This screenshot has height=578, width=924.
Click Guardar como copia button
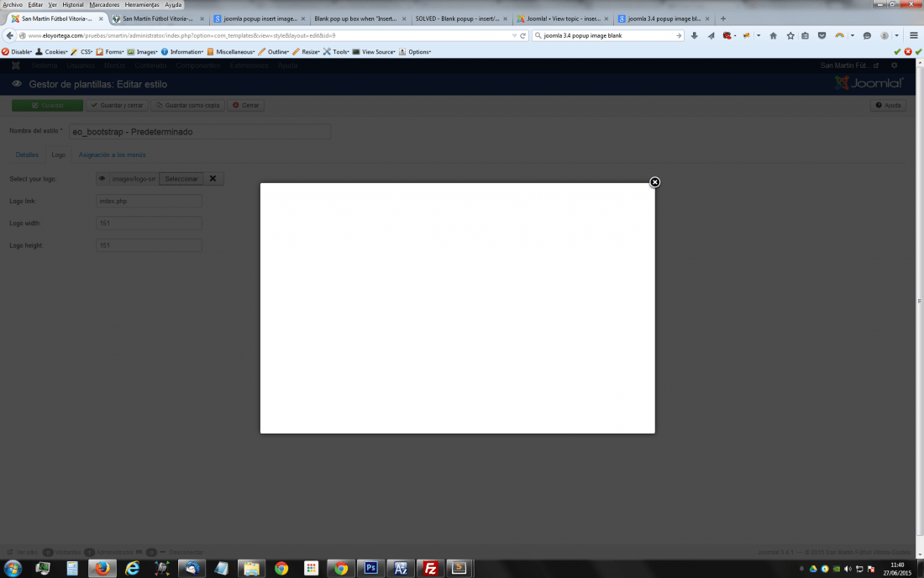[187, 106]
